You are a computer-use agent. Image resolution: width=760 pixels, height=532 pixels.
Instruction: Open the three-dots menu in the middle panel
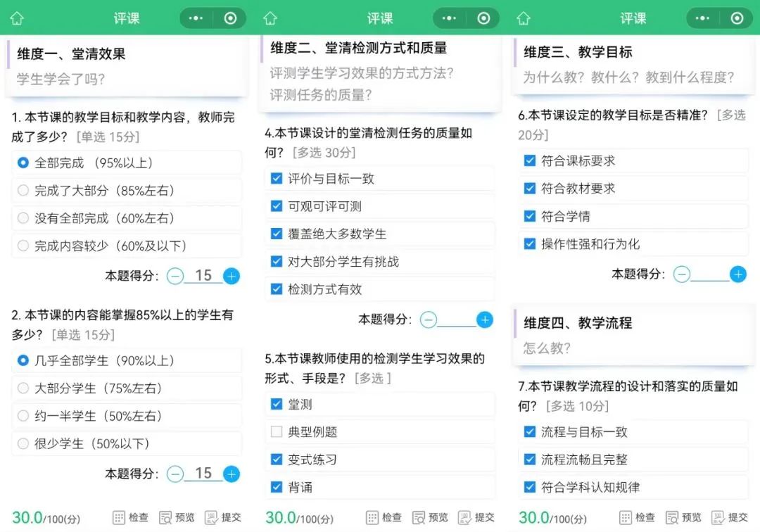(449, 18)
